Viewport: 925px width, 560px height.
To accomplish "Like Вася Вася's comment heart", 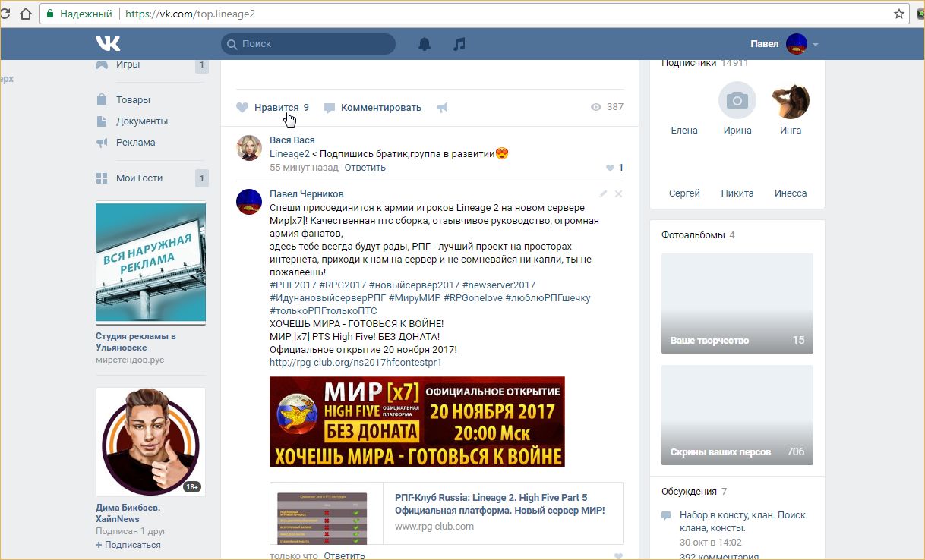I will (610, 168).
